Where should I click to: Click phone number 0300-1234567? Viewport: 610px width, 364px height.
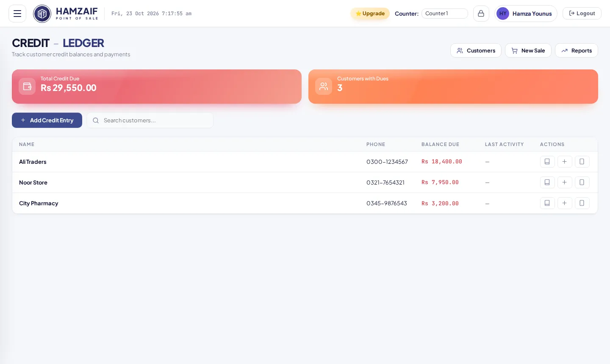pyautogui.click(x=387, y=162)
